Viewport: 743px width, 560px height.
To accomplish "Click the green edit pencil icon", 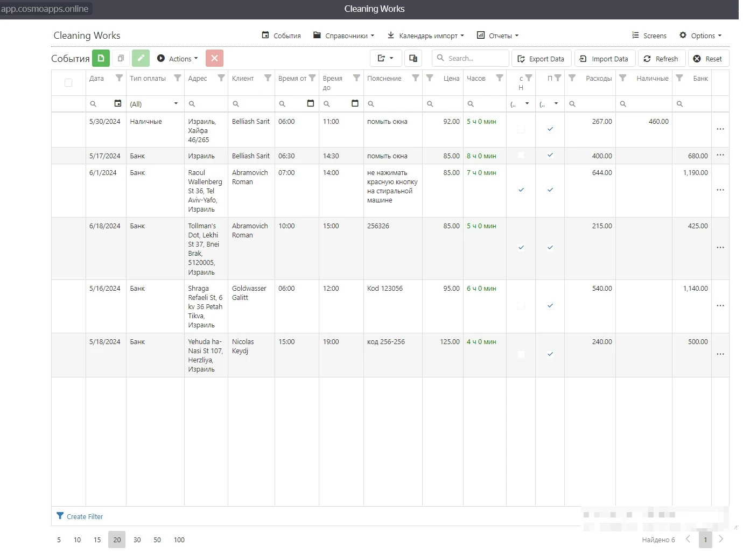I will click(x=141, y=58).
